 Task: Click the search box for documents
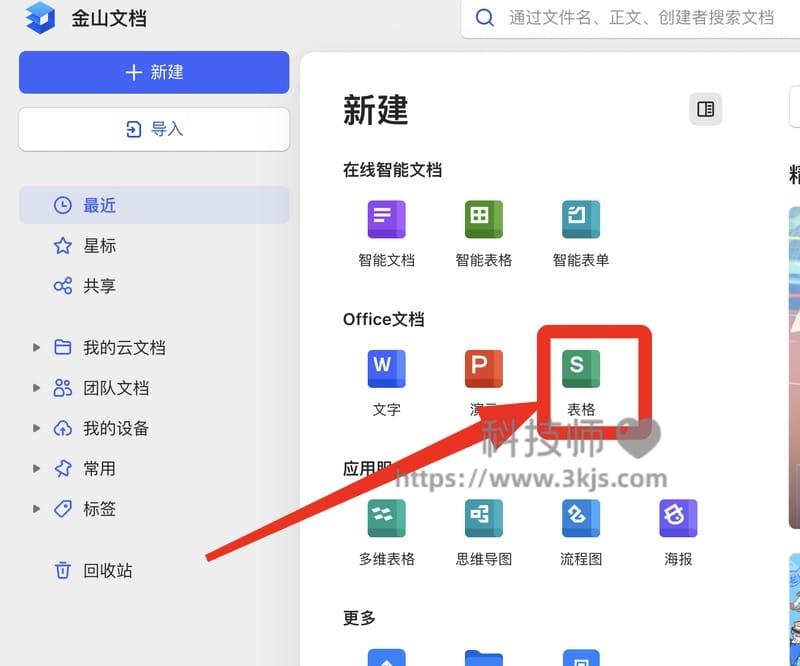pos(631,18)
